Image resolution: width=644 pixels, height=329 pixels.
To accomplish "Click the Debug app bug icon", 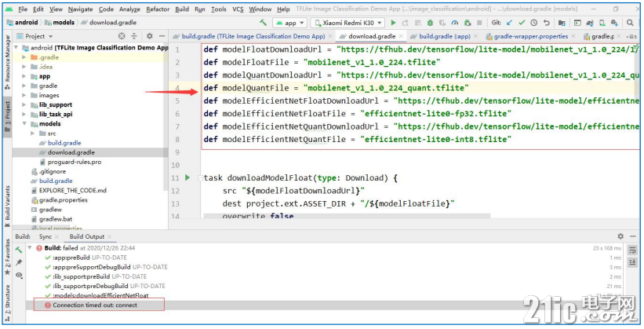I will pos(430,23).
